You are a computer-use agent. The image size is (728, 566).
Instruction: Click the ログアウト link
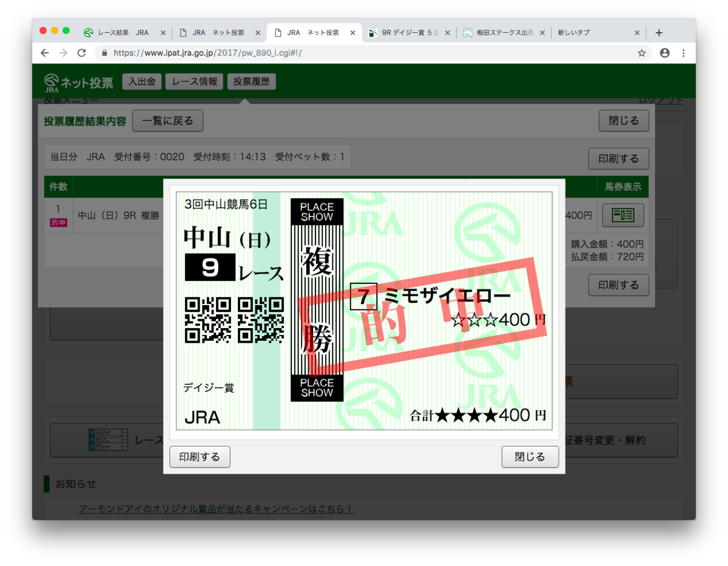click(x=661, y=100)
